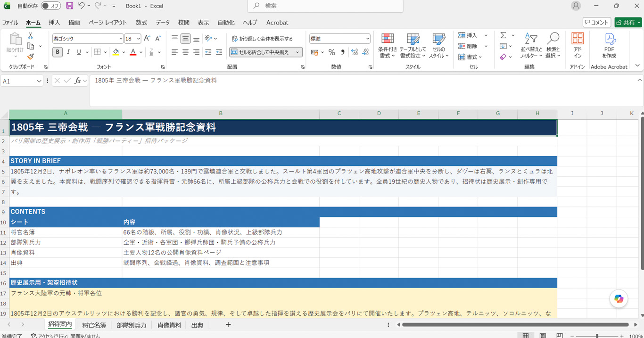
Task: Click the 検索と選択 find and select button
Action: coord(553,45)
